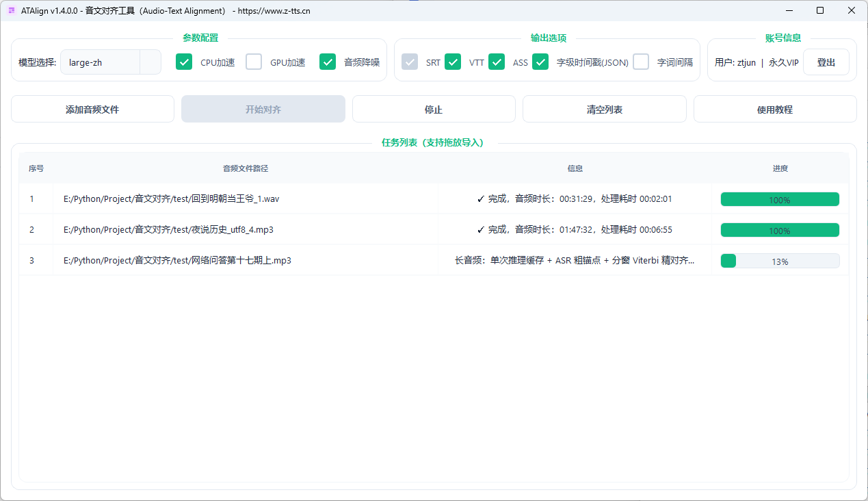Click the 开始对齐 button
868x501 pixels.
click(x=263, y=109)
